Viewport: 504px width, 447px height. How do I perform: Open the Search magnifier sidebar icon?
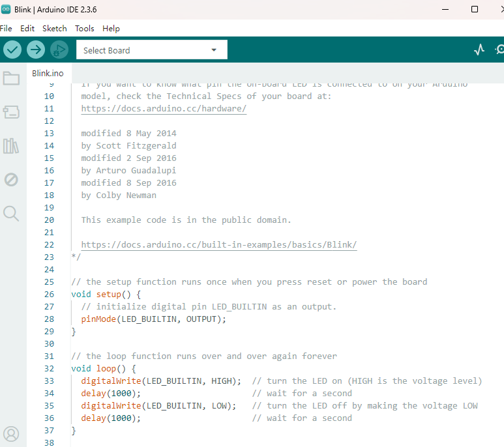11,214
